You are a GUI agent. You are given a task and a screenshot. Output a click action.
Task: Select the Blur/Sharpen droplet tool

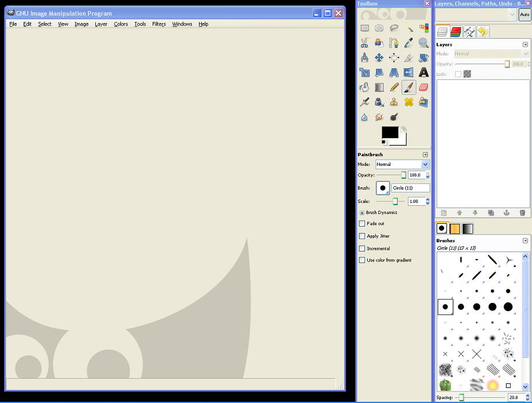365,117
